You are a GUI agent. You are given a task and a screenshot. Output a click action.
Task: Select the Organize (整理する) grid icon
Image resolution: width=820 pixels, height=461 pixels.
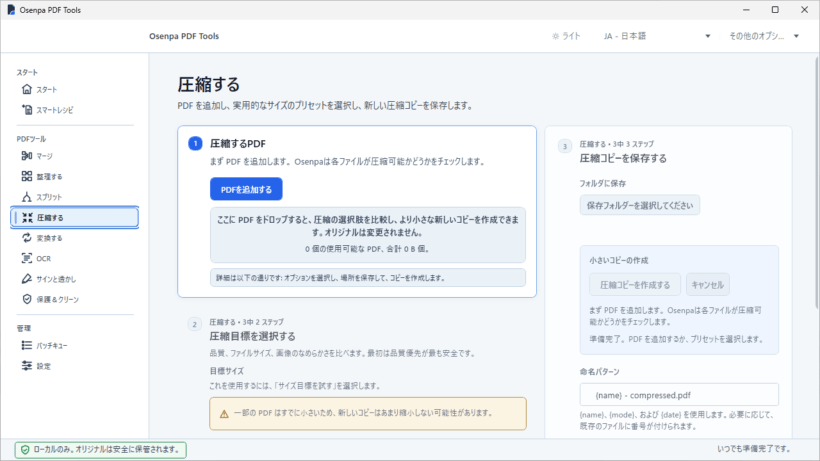tap(27, 176)
